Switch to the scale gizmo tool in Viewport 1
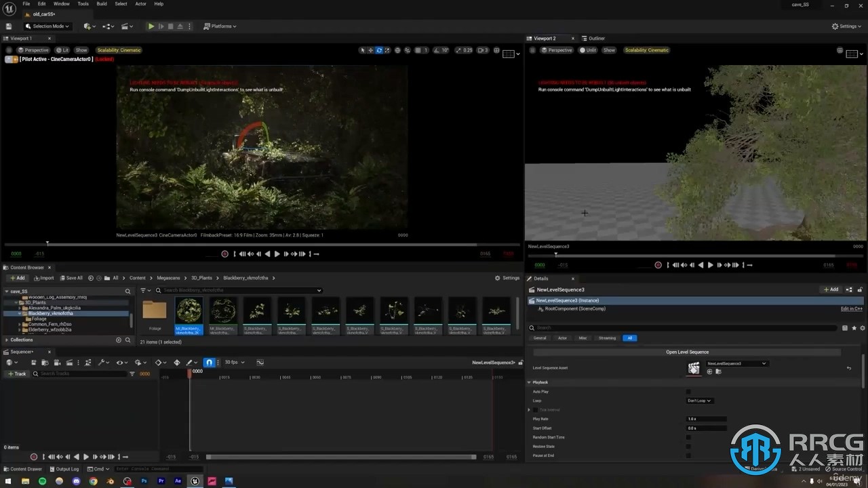Viewport: 868px width, 488px height. click(x=387, y=50)
